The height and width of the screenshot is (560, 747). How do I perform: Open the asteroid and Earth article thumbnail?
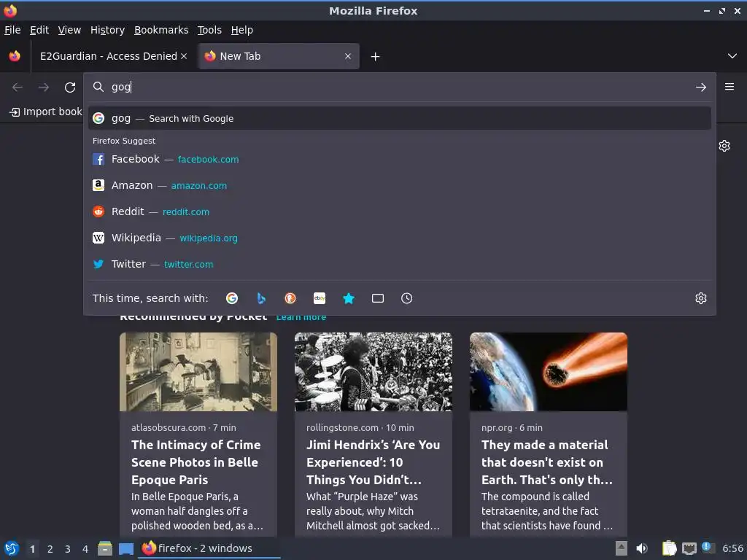549,372
